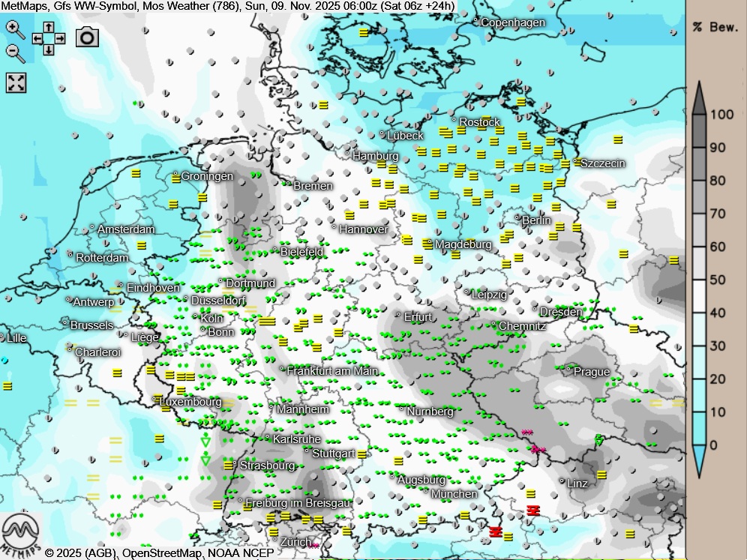Pan the map left with arrow
Image resolution: width=747 pixels, height=560 pixels.
pos(37,38)
